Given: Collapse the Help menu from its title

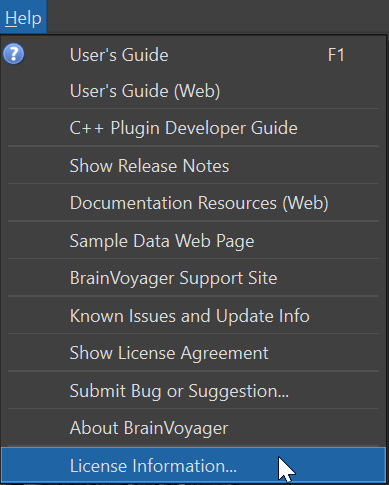Looking at the screenshot, I should 23,17.
